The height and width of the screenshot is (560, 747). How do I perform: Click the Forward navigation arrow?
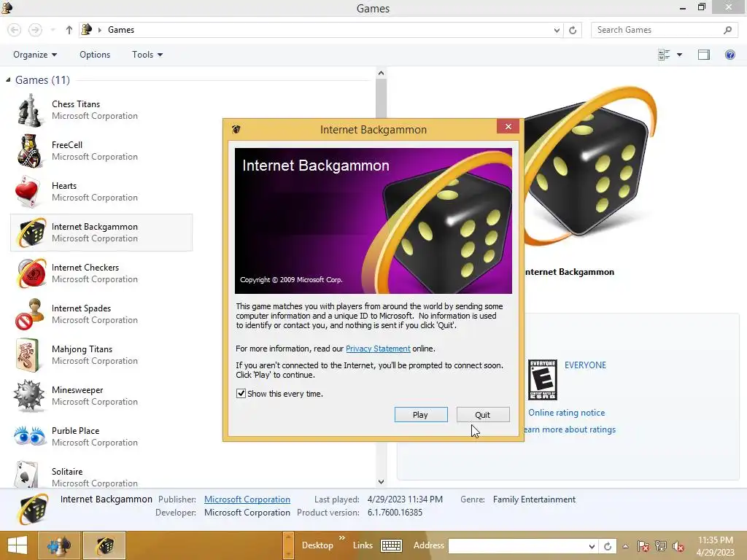pos(35,30)
